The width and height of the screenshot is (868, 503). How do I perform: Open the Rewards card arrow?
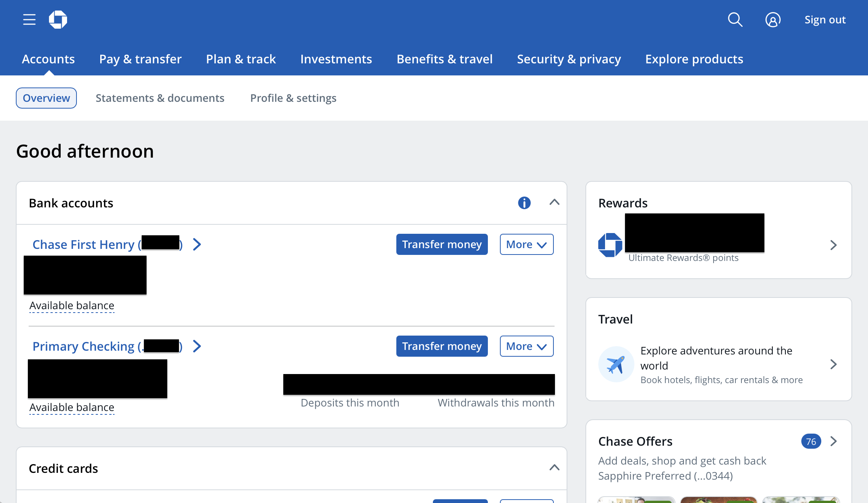(x=834, y=245)
